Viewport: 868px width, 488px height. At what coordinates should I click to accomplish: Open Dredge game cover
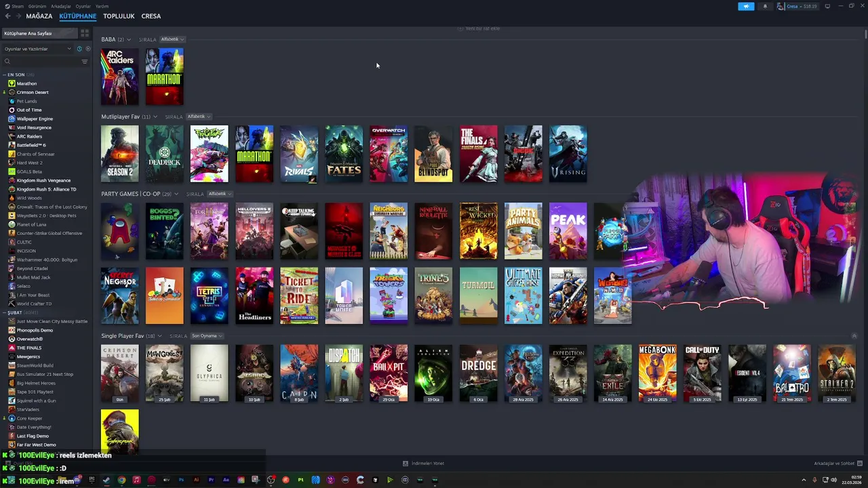pyautogui.click(x=478, y=373)
